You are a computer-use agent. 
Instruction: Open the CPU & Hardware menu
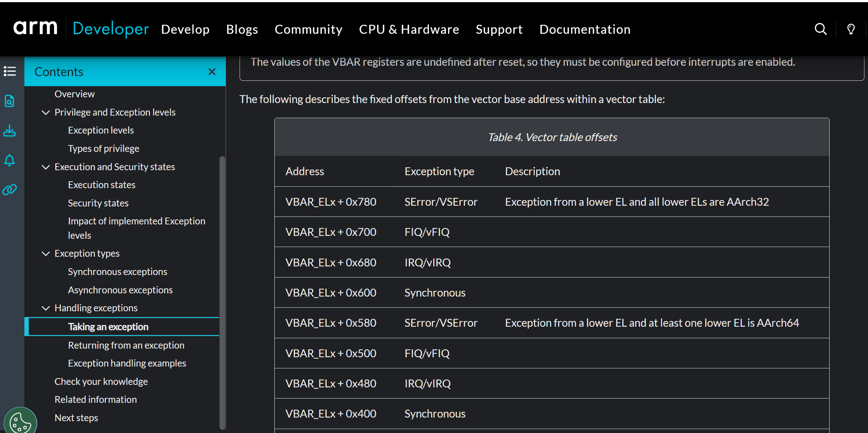pos(409,29)
